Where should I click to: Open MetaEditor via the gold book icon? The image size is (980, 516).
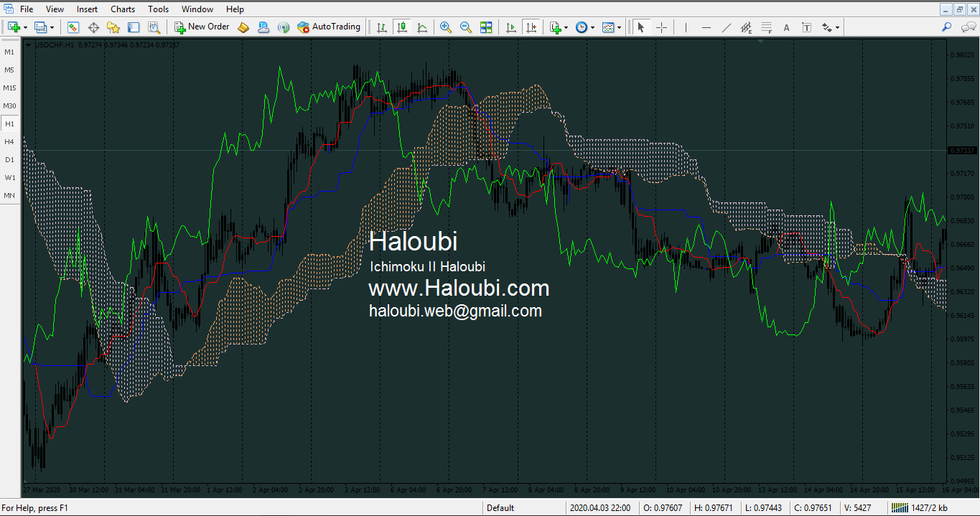point(243,27)
